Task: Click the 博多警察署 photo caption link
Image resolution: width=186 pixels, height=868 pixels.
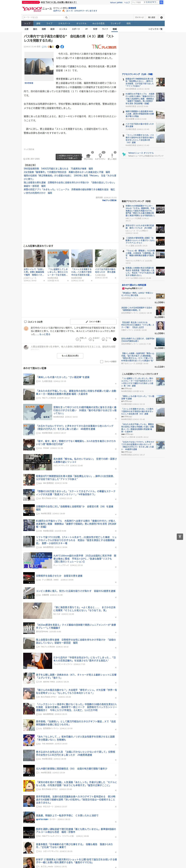Action: (29, 83)
